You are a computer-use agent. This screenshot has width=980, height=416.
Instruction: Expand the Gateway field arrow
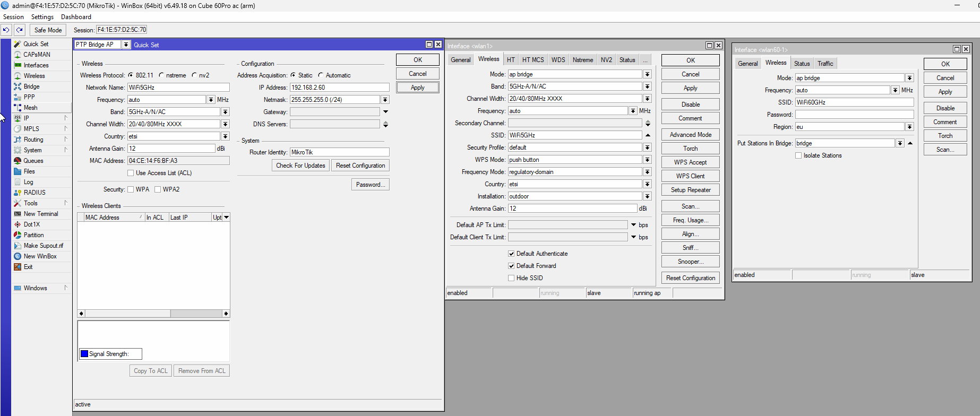click(x=385, y=112)
